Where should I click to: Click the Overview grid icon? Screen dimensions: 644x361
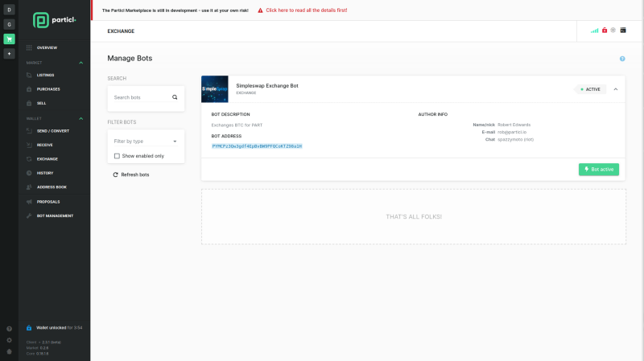pyautogui.click(x=29, y=47)
